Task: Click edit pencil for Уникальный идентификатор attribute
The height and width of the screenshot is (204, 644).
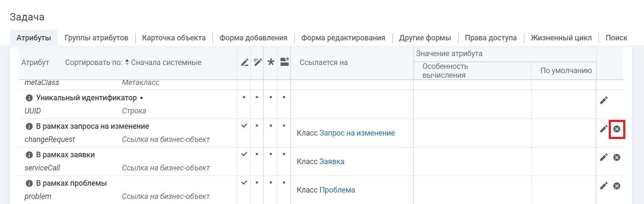Action: click(x=604, y=100)
